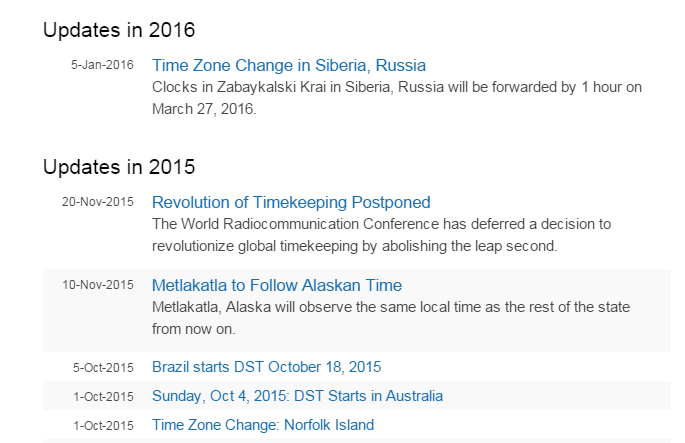Open Brazil starts DST October 18, 2015
The image size is (685, 443).
tap(266, 367)
